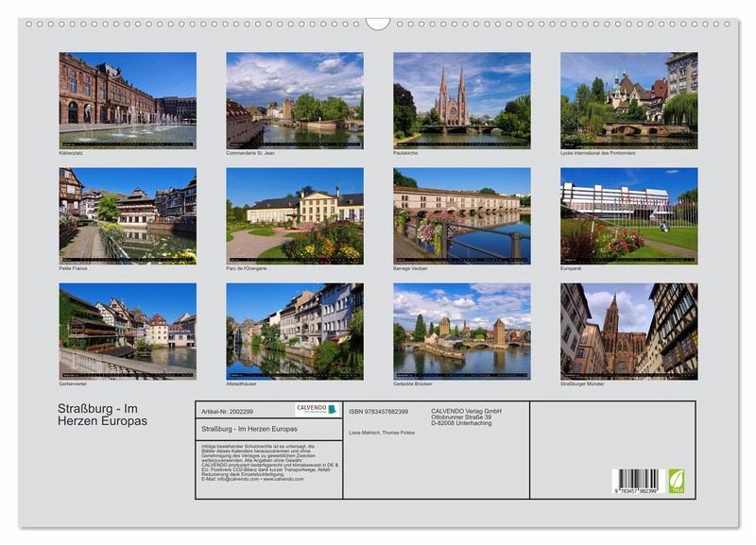The image size is (756, 545).
Task: Open the Commanderie St. Jean photo
Action: tap(295, 100)
